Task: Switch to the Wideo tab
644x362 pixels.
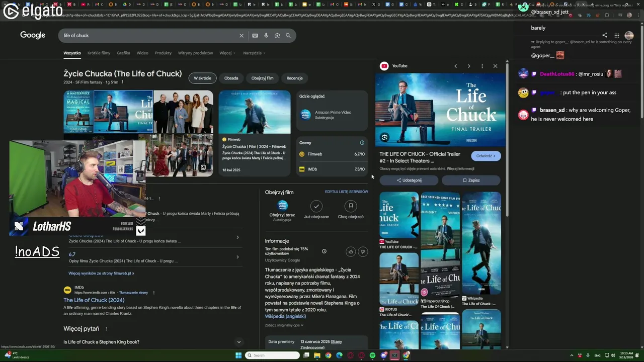Action: tap(142, 53)
